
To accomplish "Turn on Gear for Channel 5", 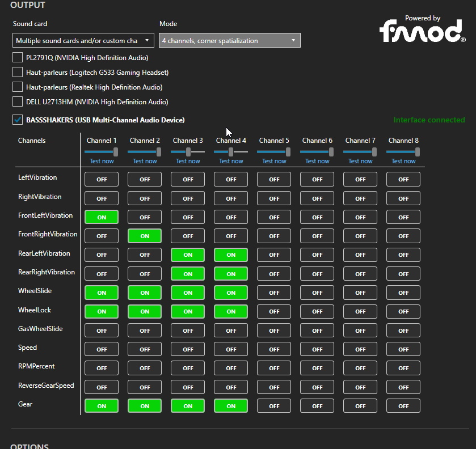I will [274, 406].
